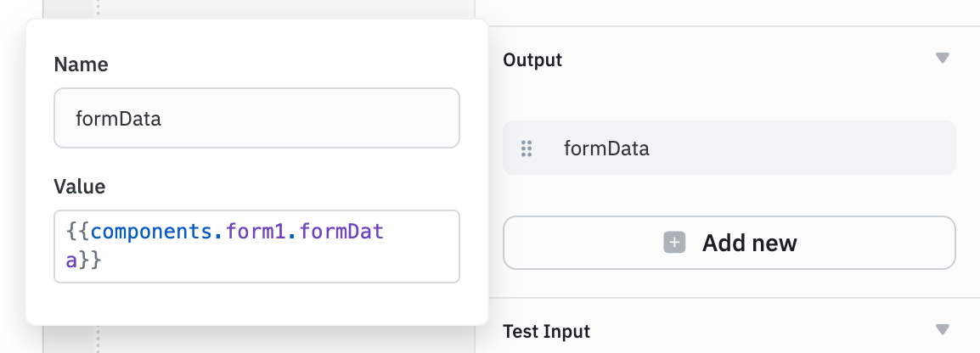Click "formData" text in the Output list
The image size is (980, 353).
pyautogui.click(x=606, y=148)
